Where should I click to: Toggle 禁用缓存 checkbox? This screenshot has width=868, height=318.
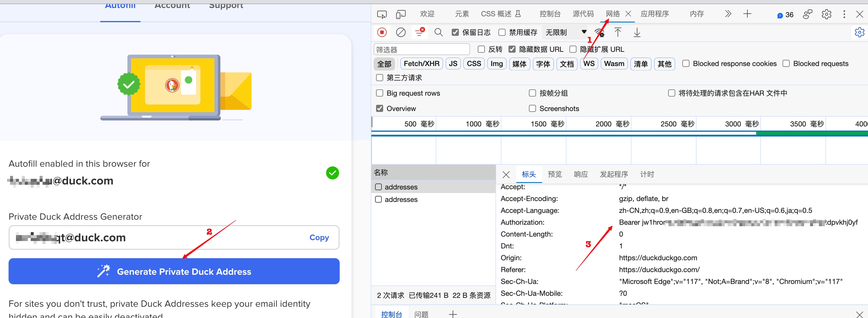click(502, 32)
